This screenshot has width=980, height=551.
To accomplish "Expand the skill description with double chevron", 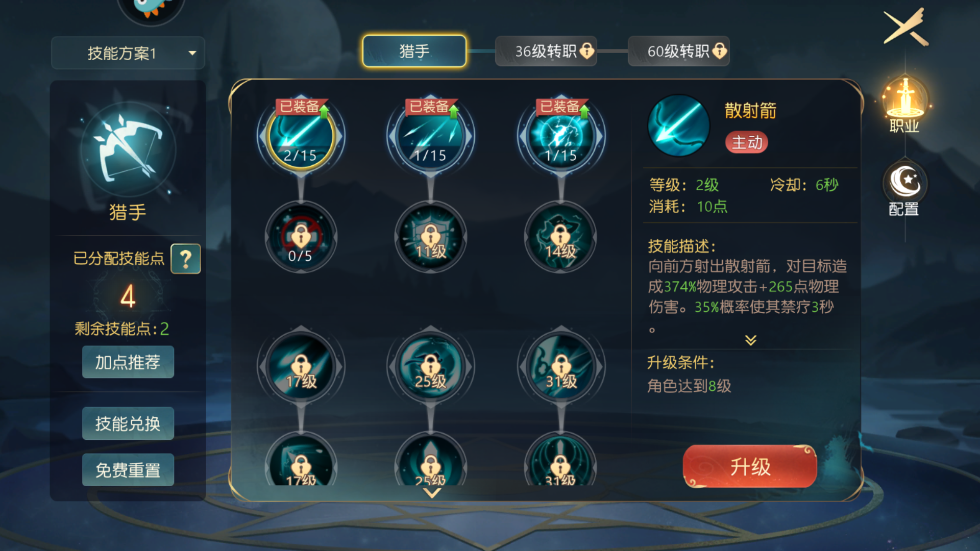I will 750,340.
